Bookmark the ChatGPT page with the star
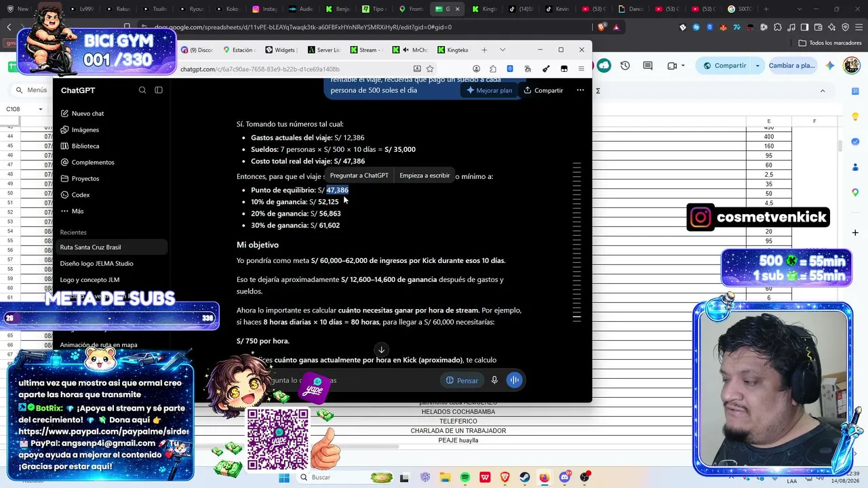Image resolution: width=868 pixels, height=488 pixels. coord(430,68)
